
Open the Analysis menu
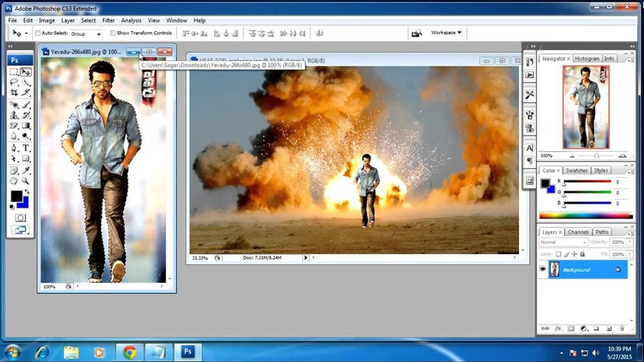coord(131,20)
